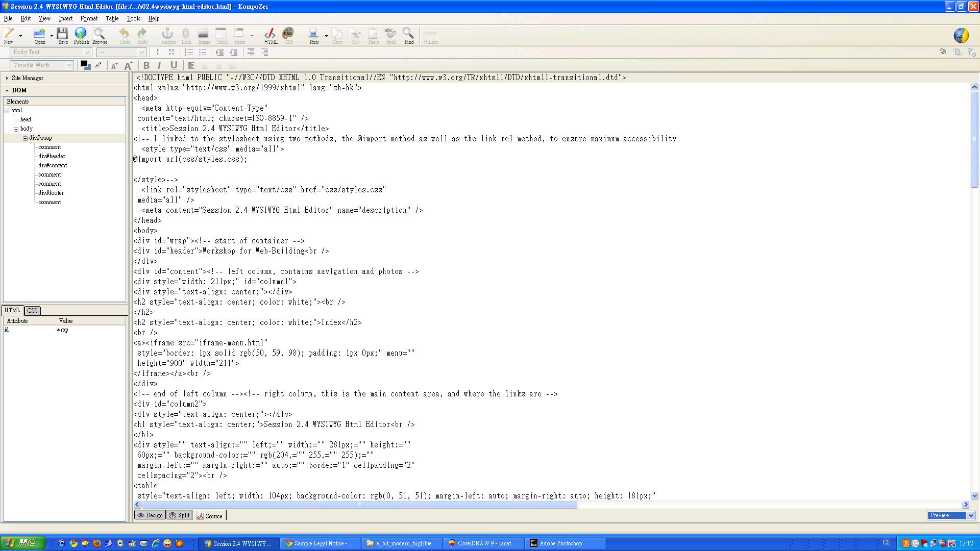Open the Format menu

point(89,18)
